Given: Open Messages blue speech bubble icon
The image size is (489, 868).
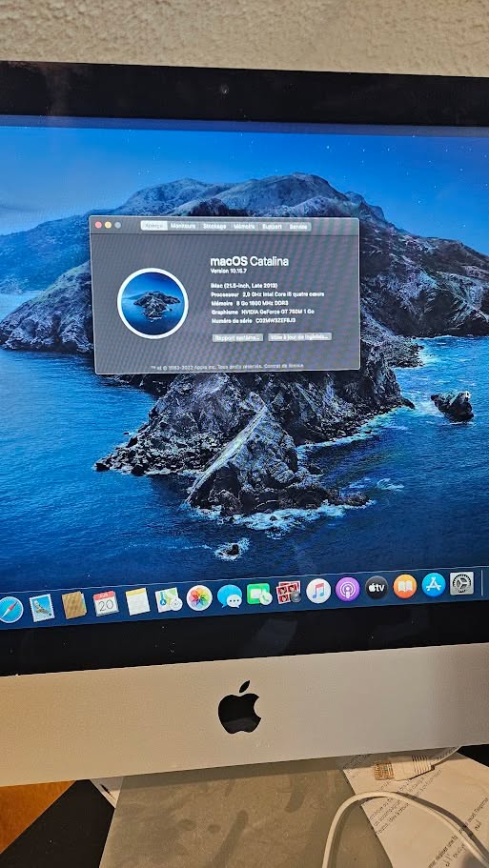Looking at the screenshot, I should (230, 596).
